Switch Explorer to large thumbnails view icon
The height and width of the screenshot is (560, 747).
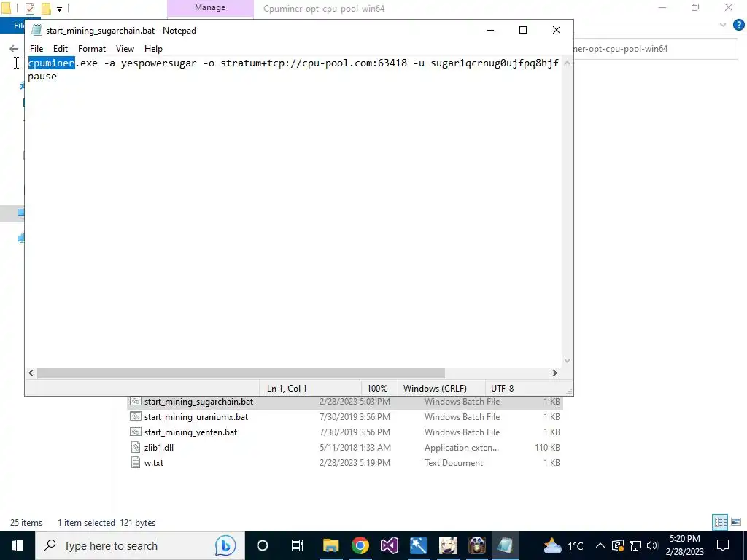[736, 522]
